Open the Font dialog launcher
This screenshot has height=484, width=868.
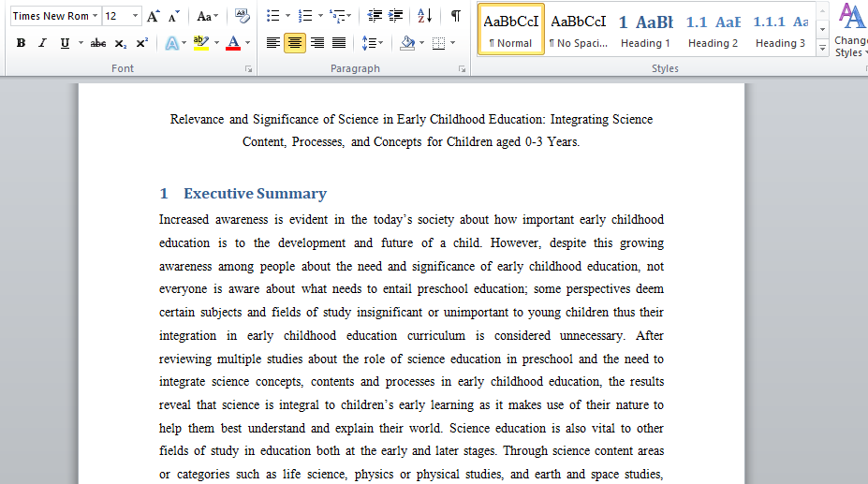tap(248, 69)
